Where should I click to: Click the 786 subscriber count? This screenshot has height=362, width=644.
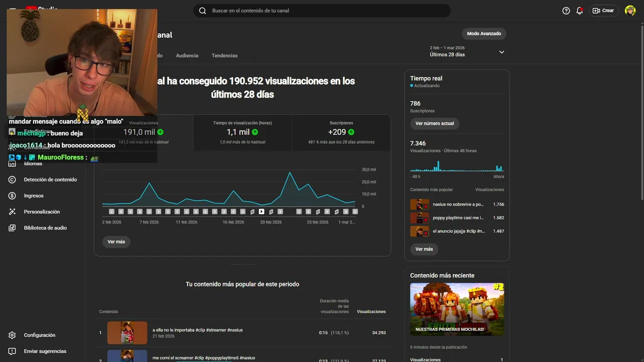(x=415, y=104)
